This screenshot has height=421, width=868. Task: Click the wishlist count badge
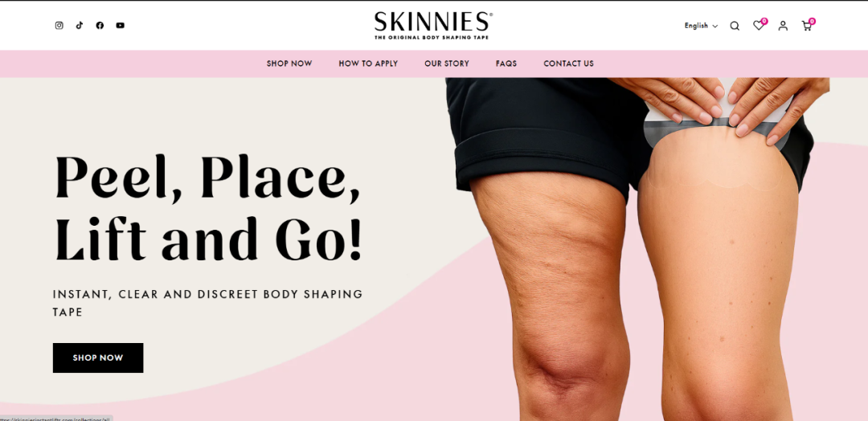pyautogui.click(x=764, y=21)
